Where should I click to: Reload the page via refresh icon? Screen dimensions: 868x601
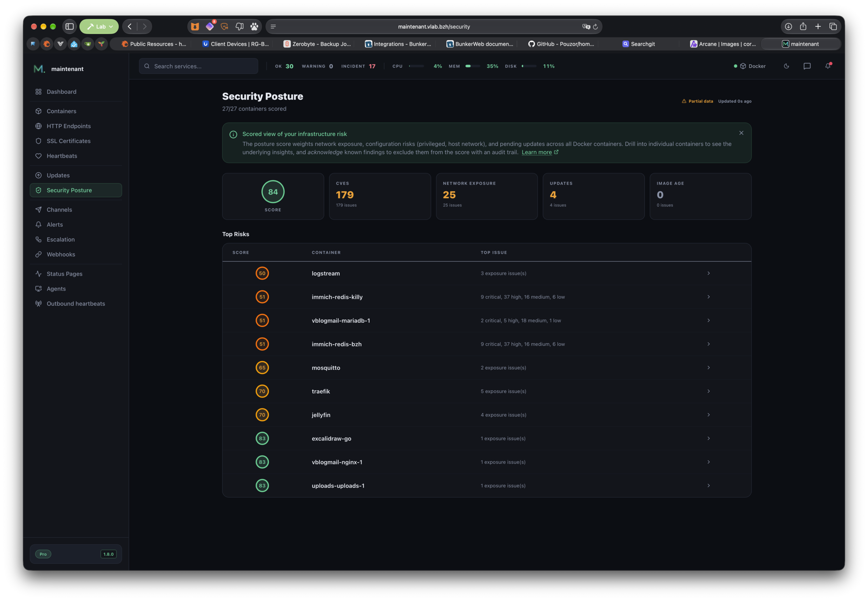point(595,26)
